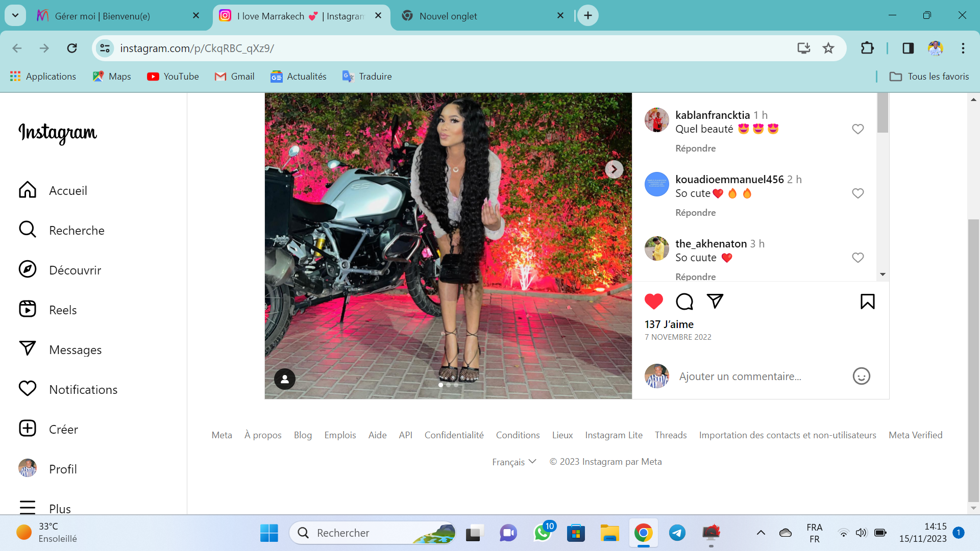Open Messages from the sidebar menu
Screen dimensions: 980x551
pyautogui.click(x=75, y=349)
